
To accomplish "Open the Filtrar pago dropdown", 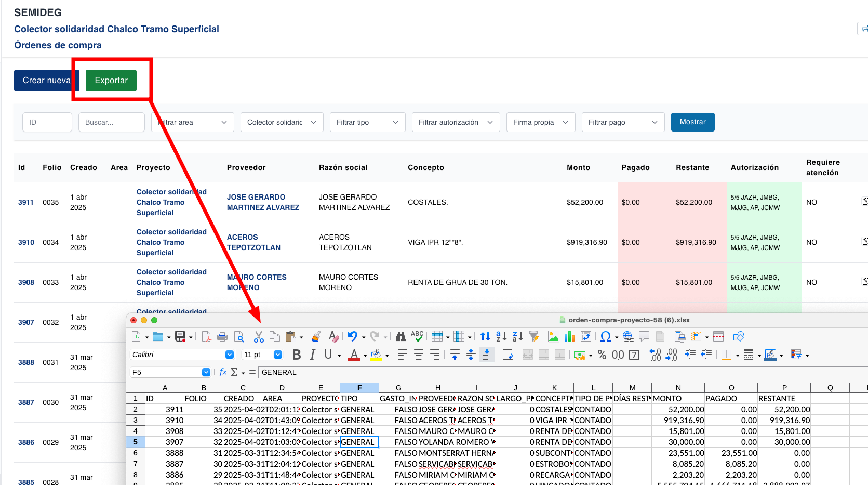I will click(x=622, y=122).
